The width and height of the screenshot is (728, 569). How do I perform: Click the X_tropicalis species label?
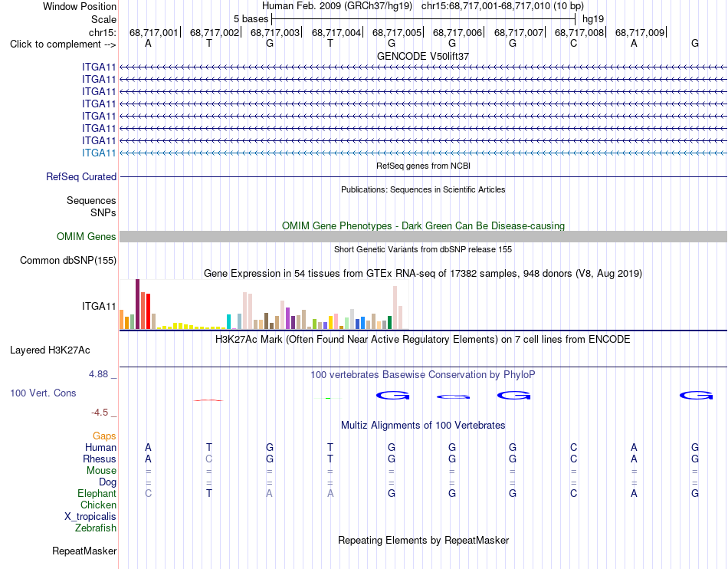[90, 517]
